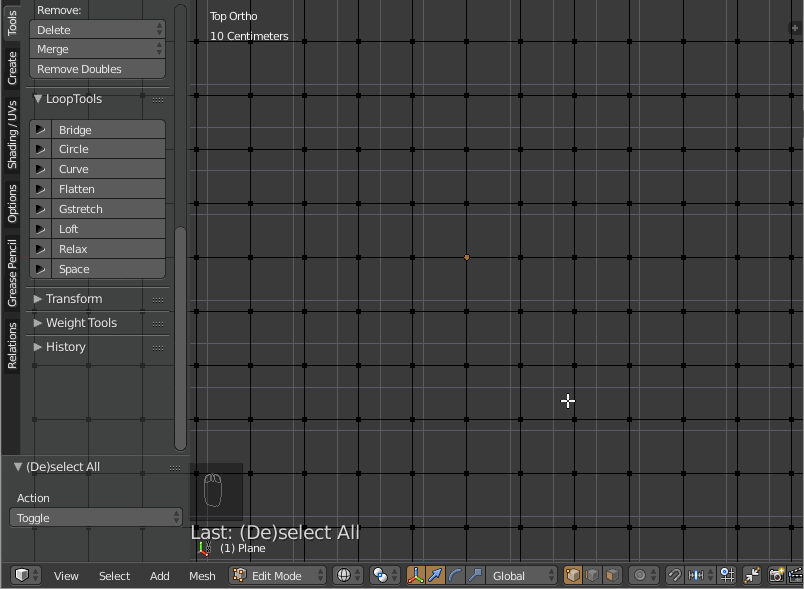This screenshot has width=804, height=589.
Task: Expand the Loft settings arrow
Action: click(x=41, y=229)
